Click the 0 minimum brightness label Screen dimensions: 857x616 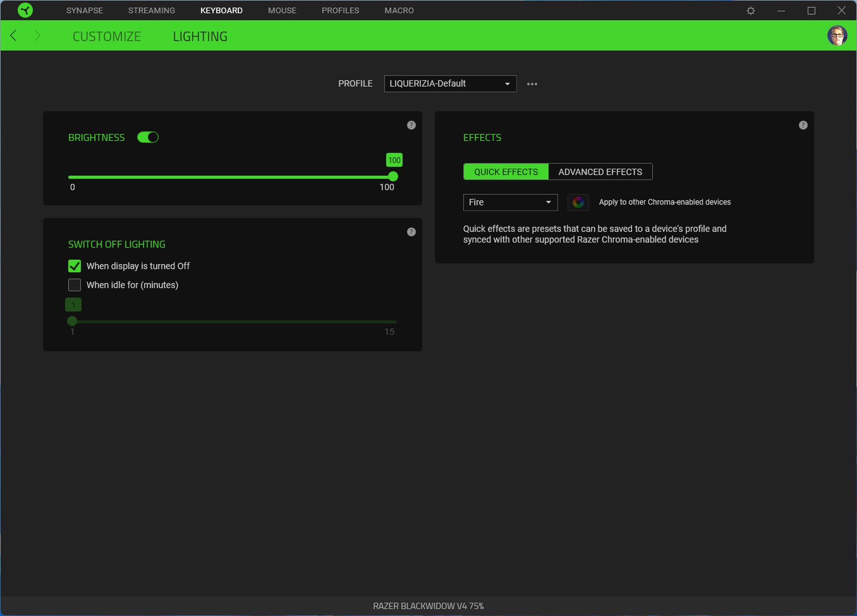pos(72,187)
